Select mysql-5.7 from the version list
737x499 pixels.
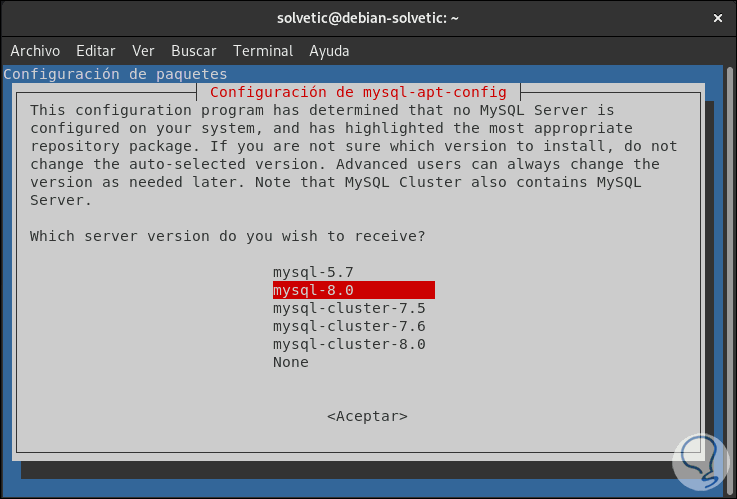pos(313,272)
